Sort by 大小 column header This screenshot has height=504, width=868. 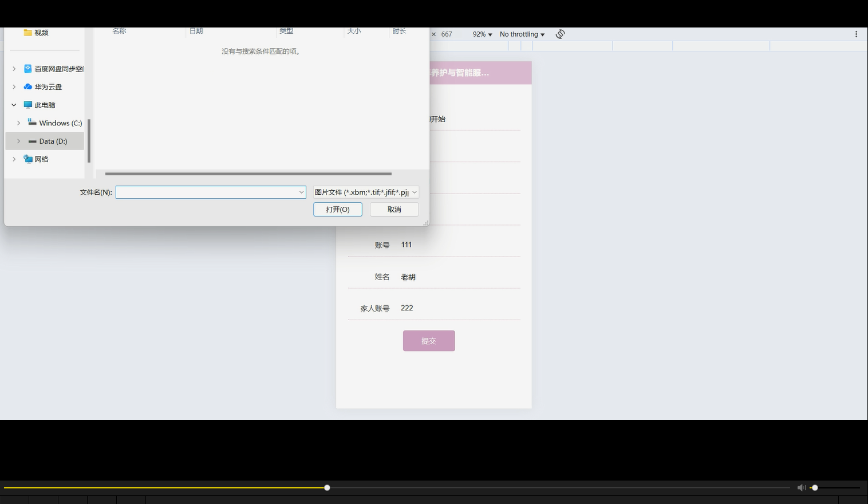[x=354, y=31]
